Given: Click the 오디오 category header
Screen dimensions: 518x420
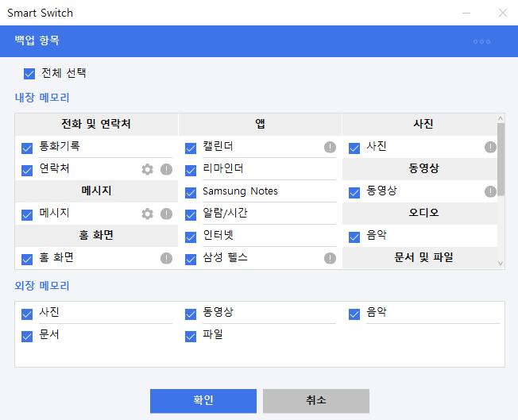Looking at the screenshot, I should pyautogui.click(x=420, y=213).
